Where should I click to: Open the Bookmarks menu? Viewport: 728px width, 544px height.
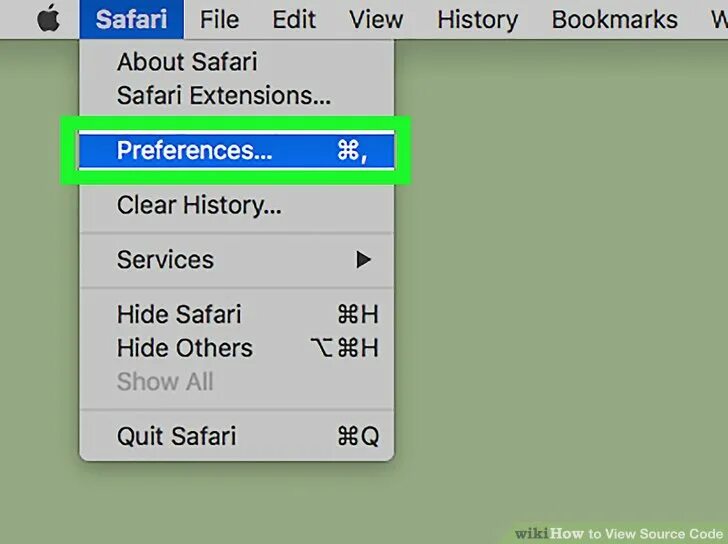[x=614, y=19]
